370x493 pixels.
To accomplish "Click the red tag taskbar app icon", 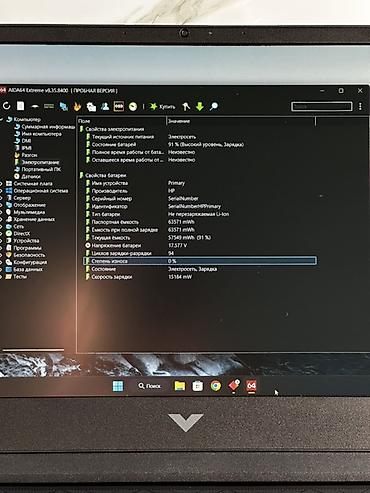I will point(234,386).
